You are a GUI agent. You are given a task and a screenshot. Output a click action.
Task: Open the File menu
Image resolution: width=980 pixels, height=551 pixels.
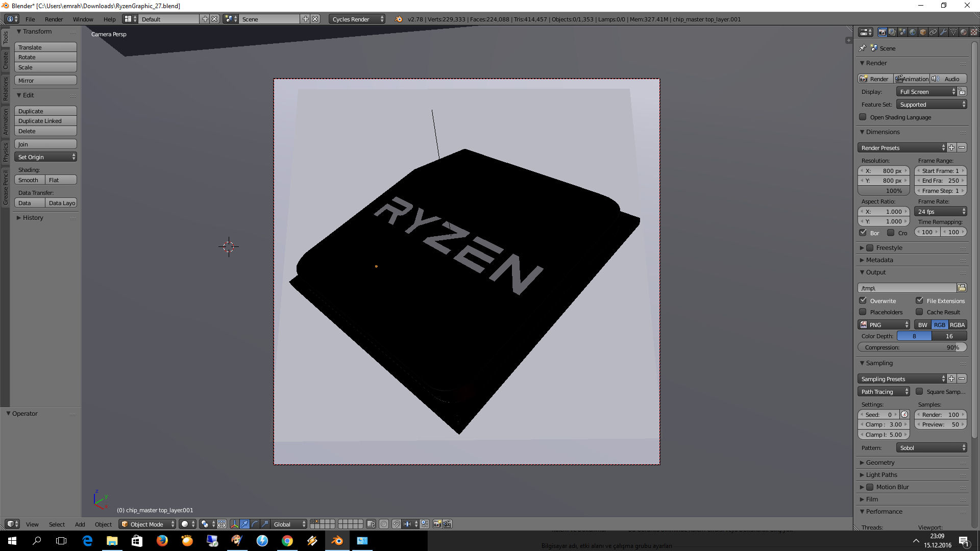tap(30, 19)
